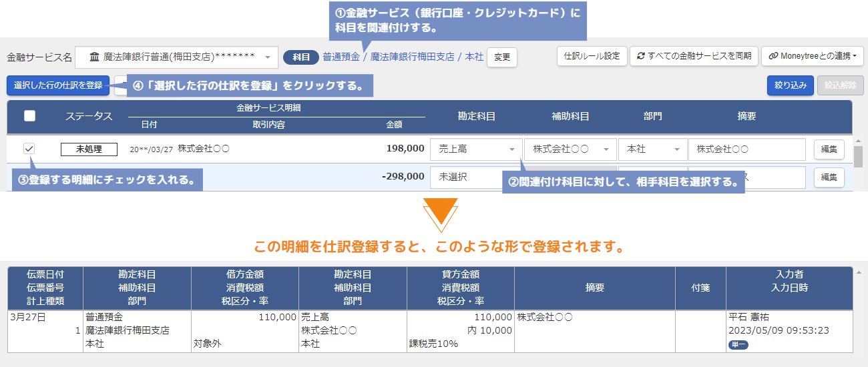Click the ステータス column header
Screen dimensions: 868x367
tap(89, 116)
